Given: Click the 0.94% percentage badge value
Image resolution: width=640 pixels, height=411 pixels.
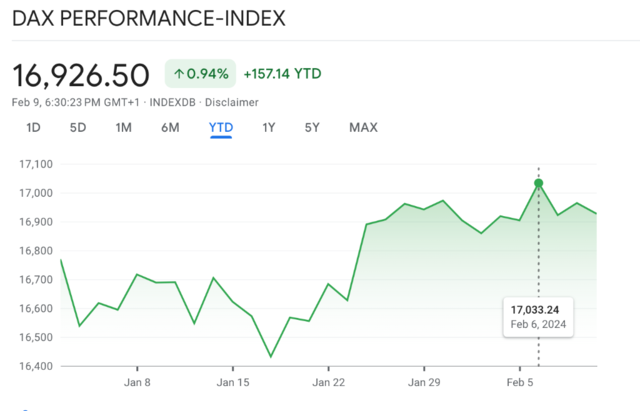Looking at the screenshot, I should pyautogui.click(x=207, y=74).
